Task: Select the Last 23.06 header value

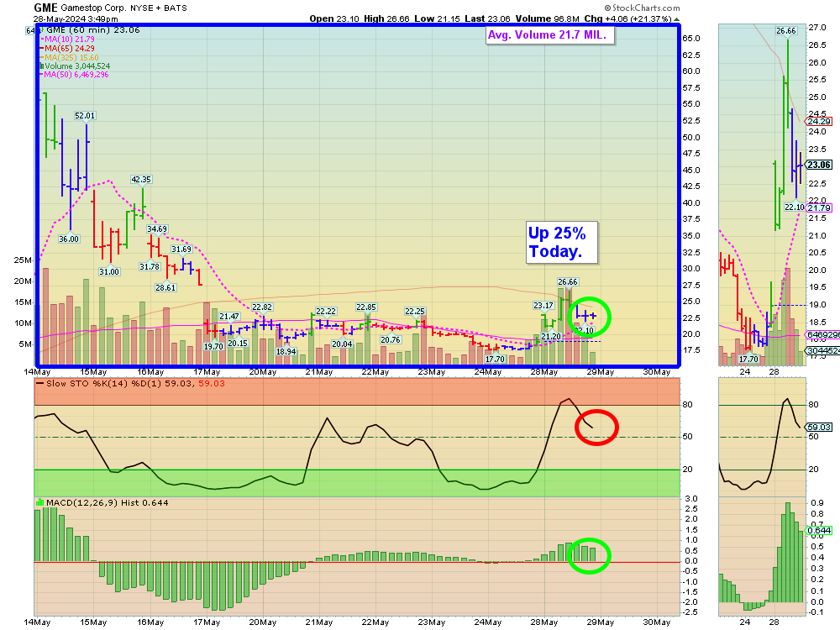Action: [x=487, y=18]
